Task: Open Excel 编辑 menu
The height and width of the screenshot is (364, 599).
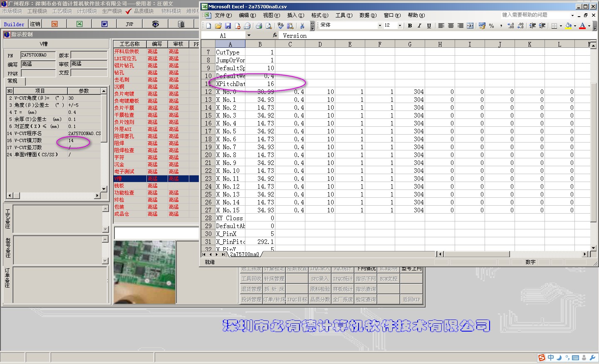Action: (x=247, y=15)
